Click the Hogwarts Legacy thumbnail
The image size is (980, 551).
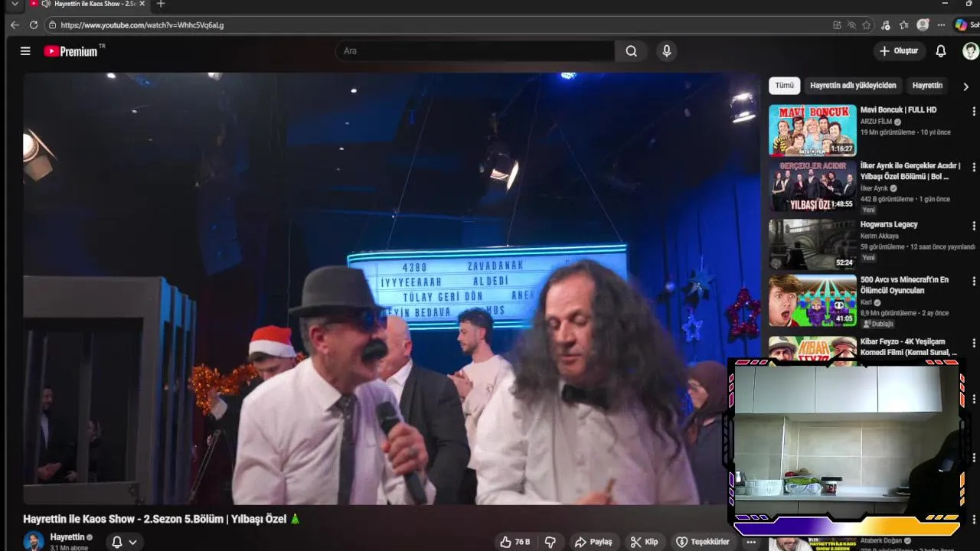coord(812,243)
